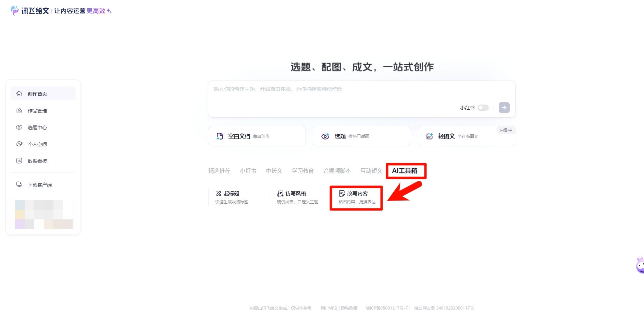This screenshot has height=314, width=644.
Task: Open 个人空间 from the sidebar
Action: point(38,144)
